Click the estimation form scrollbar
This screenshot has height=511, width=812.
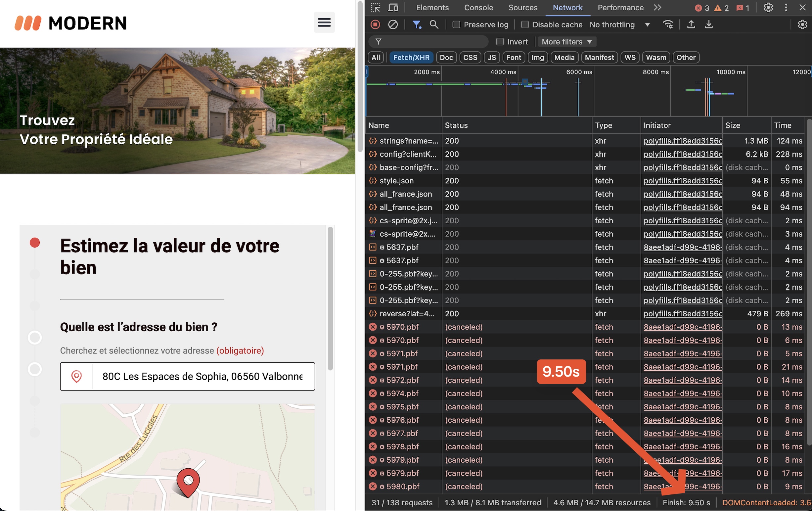pos(330,298)
